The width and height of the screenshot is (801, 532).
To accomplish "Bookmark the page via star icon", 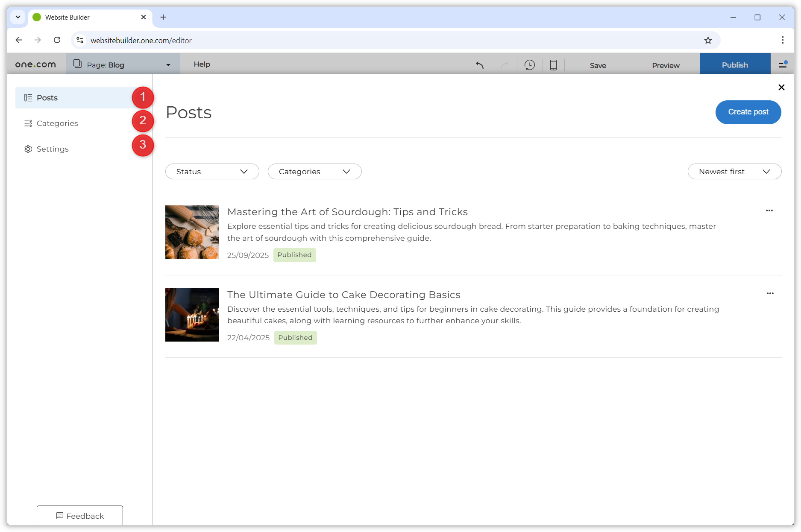I will (708, 40).
